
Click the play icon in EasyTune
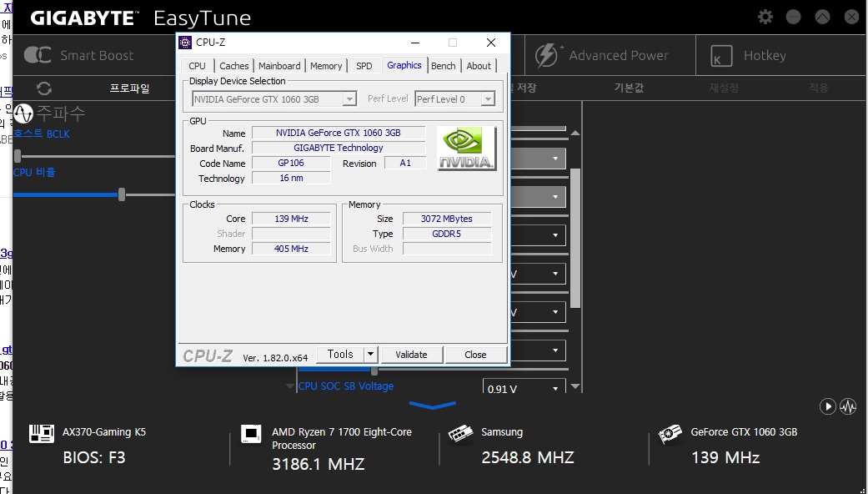828,406
